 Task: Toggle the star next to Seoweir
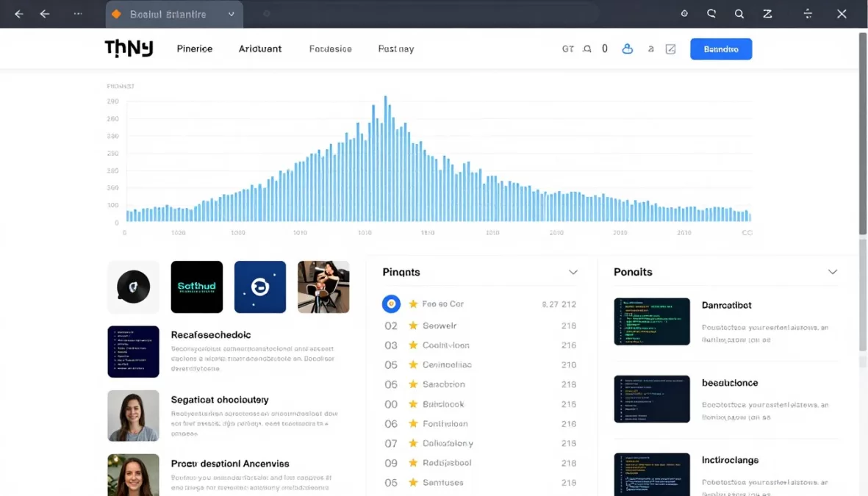(413, 326)
